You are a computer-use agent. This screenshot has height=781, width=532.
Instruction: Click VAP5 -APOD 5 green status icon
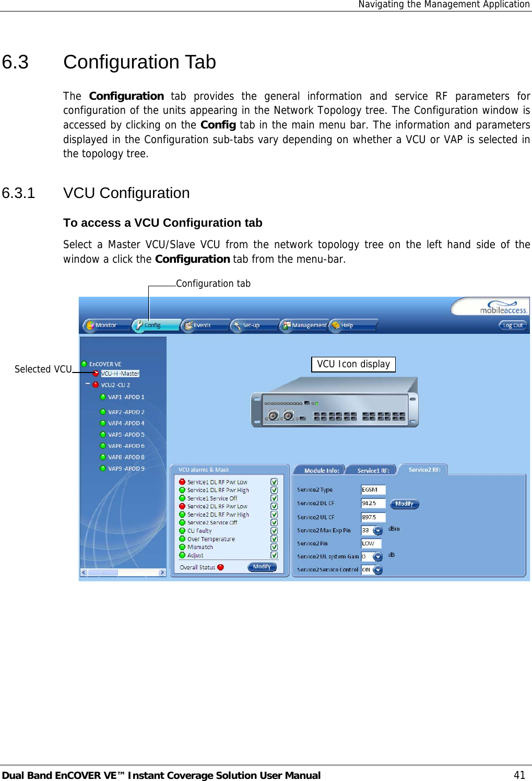(x=103, y=435)
